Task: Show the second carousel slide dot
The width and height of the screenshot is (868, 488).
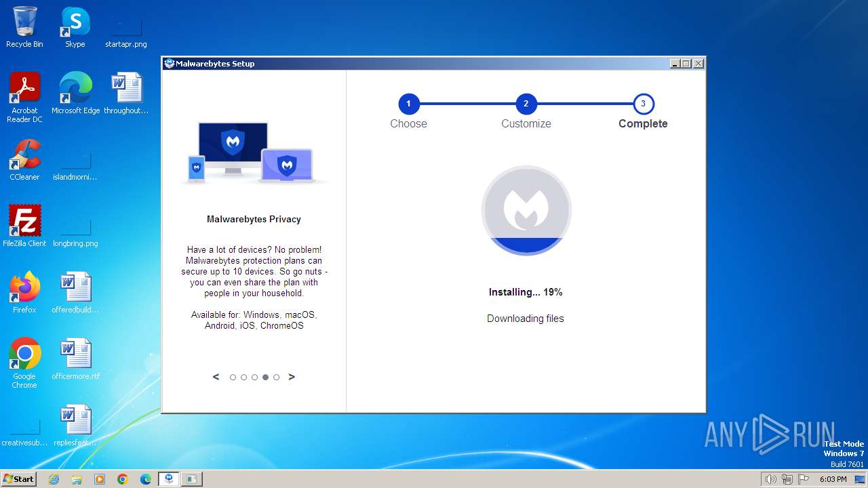Action: (x=243, y=378)
